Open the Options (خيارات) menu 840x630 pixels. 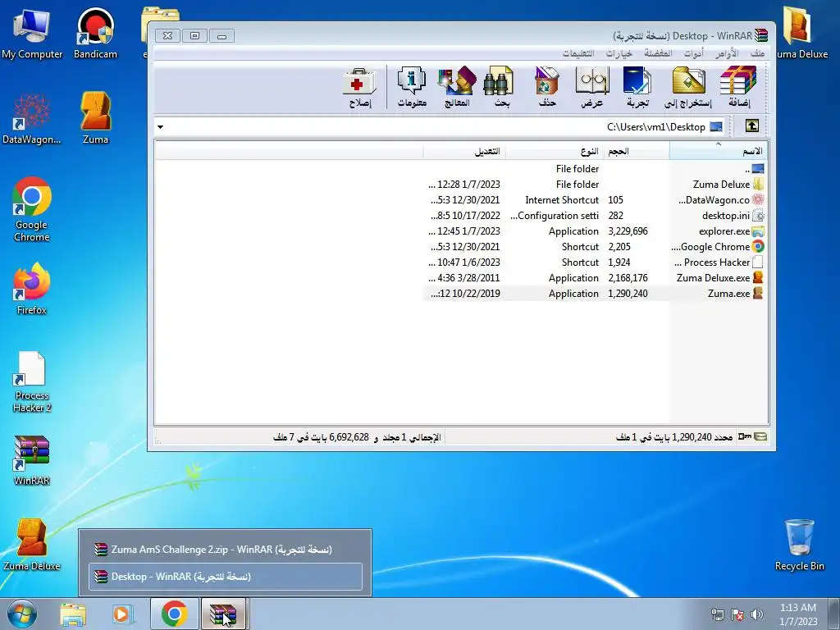click(619, 53)
